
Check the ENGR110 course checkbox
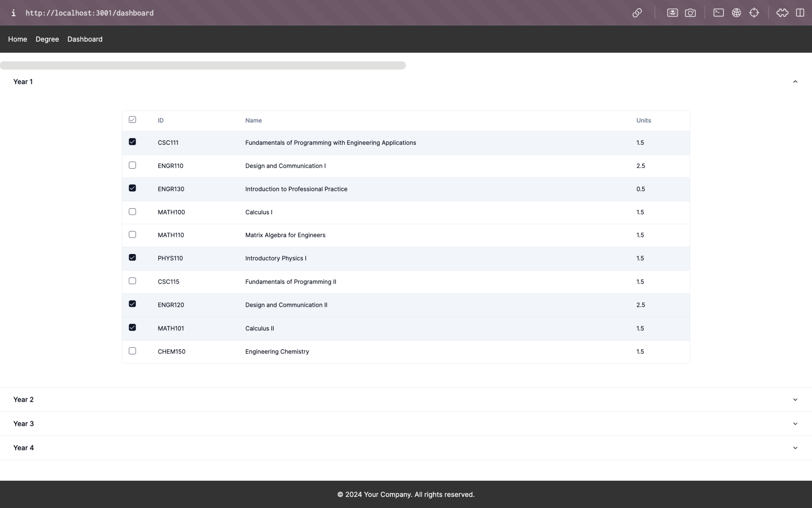pyautogui.click(x=132, y=165)
